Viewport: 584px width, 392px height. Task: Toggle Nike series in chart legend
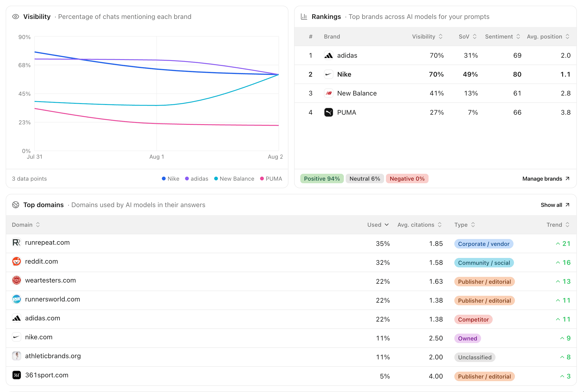(170, 179)
